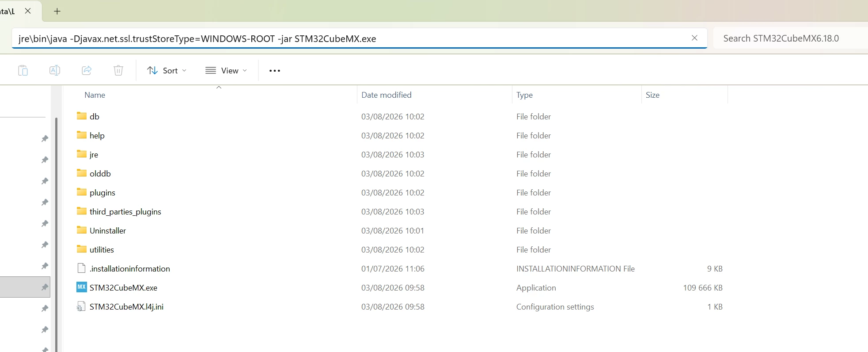Select the utilities folder icon
The height and width of the screenshot is (352, 868).
(x=82, y=249)
